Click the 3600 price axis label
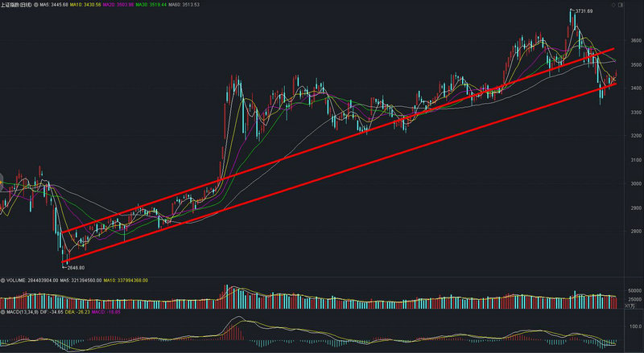 click(635, 40)
